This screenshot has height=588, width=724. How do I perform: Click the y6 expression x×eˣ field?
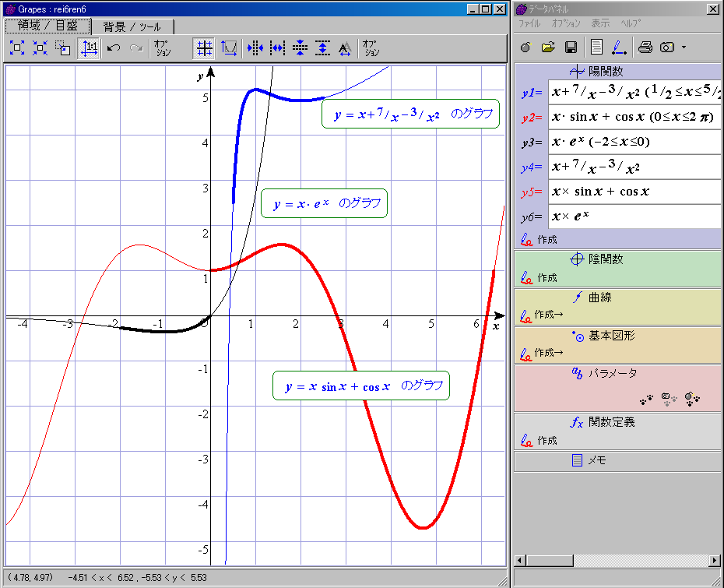click(634, 217)
